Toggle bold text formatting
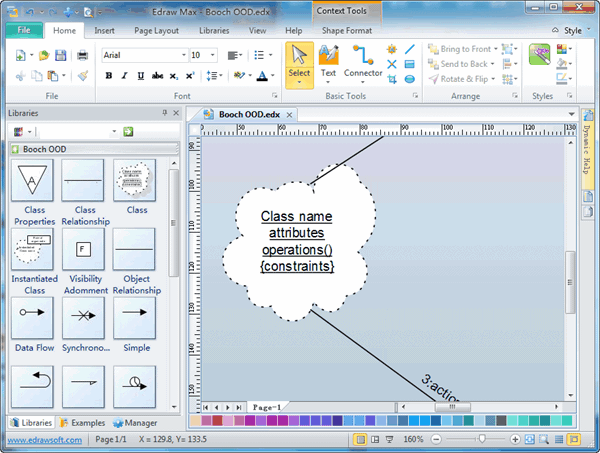This screenshot has width=600, height=453. (108, 75)
